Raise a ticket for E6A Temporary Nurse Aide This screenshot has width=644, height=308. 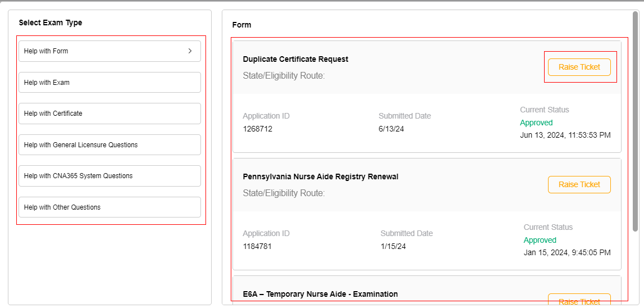coord(579,301)
